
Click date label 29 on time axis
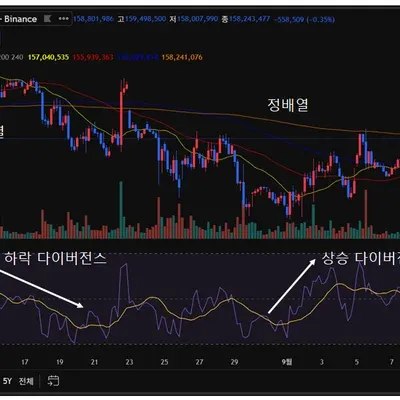pos(234,362)
